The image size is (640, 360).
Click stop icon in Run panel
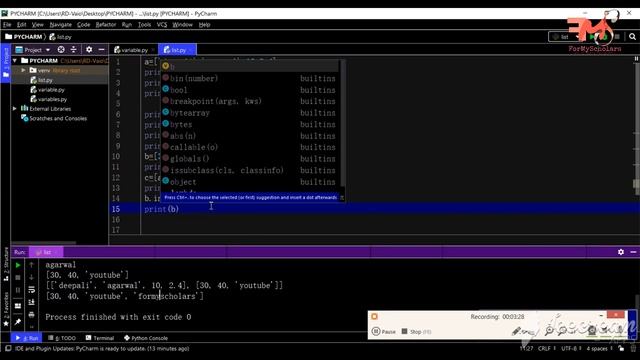(x=18, y=278)
